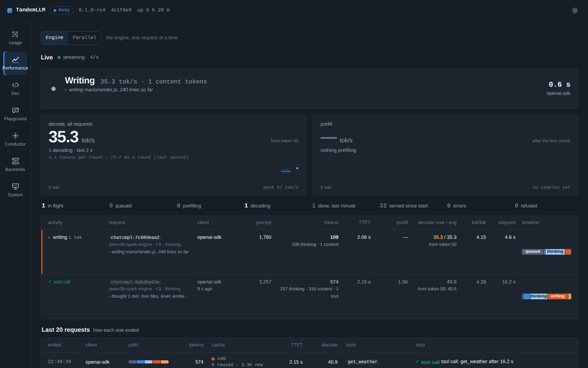
Task: Switch to the Engine tab
Action: click(x=54, y=38)
